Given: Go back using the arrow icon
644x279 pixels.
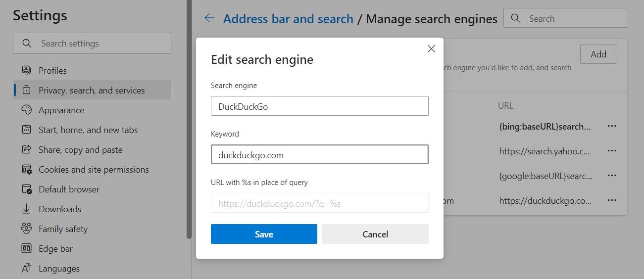Looking at the screenshot, I should (x=209, y=18).
